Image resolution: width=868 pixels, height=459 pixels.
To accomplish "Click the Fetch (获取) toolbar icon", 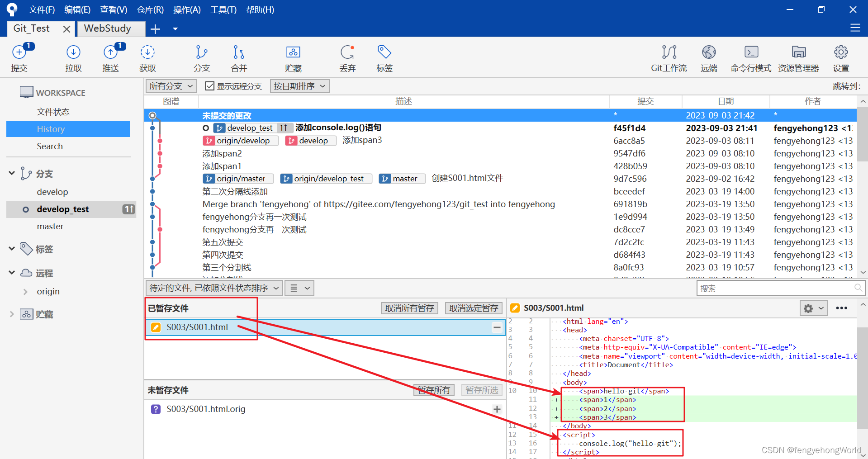I will pos(147,58).
